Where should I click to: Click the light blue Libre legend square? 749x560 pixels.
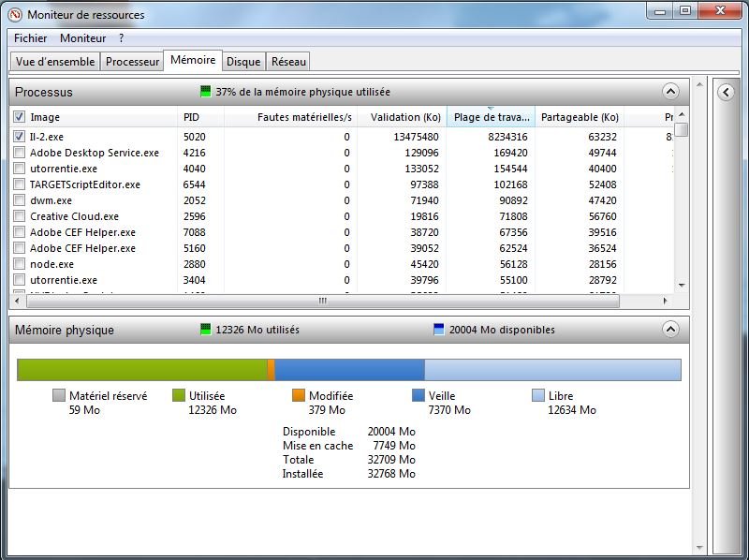(x=538, y=396)
